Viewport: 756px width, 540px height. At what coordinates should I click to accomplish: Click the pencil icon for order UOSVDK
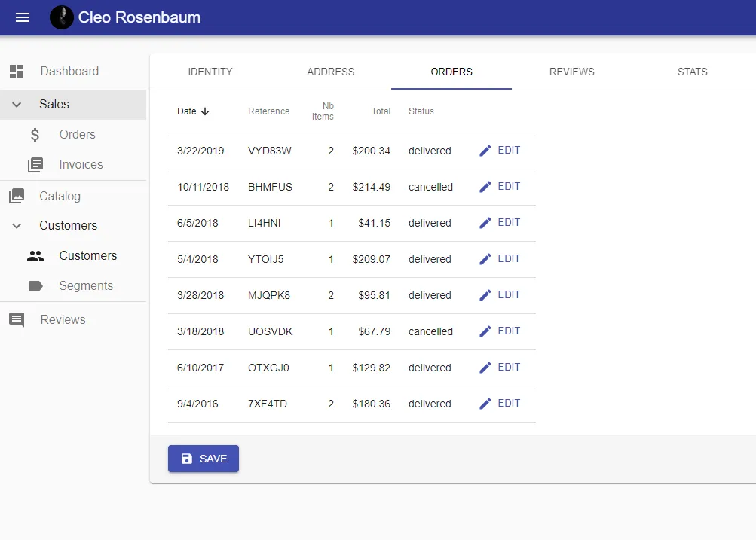point(485,331)
